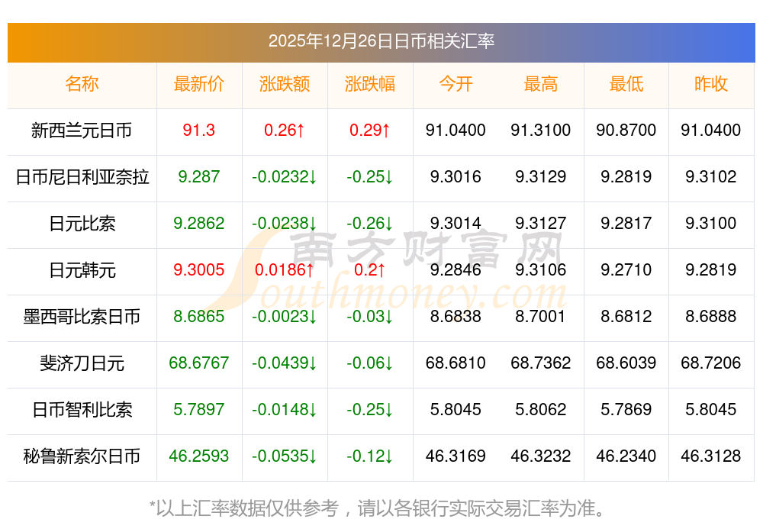Click the title 2025年12月26日日币相关汇率
Image resolution: width=763 pixels, height=532 pixels.
381,41
